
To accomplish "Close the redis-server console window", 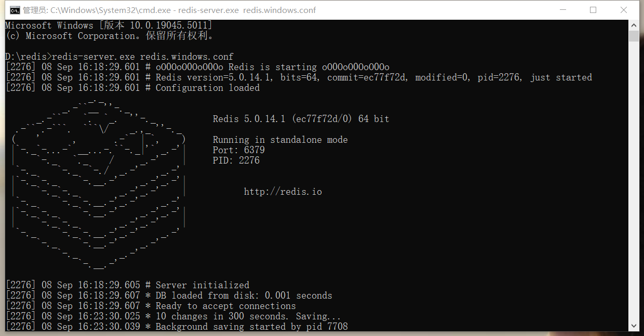I will [x=624, y=10].
